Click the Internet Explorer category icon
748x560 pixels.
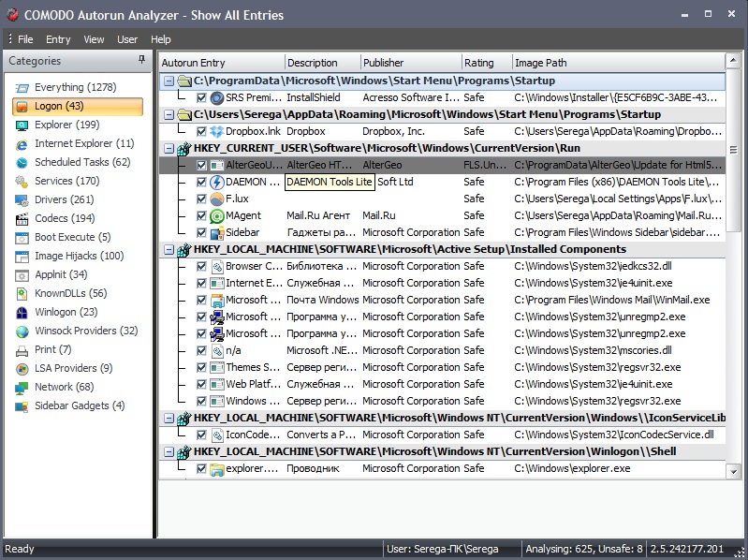coord(22,144)
